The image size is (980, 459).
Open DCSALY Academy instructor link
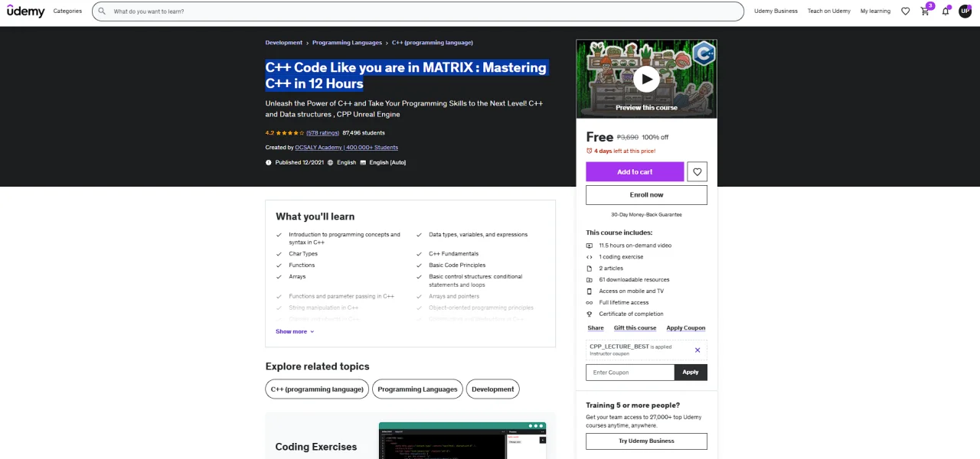pyautogui.click(x=347, y=148)
